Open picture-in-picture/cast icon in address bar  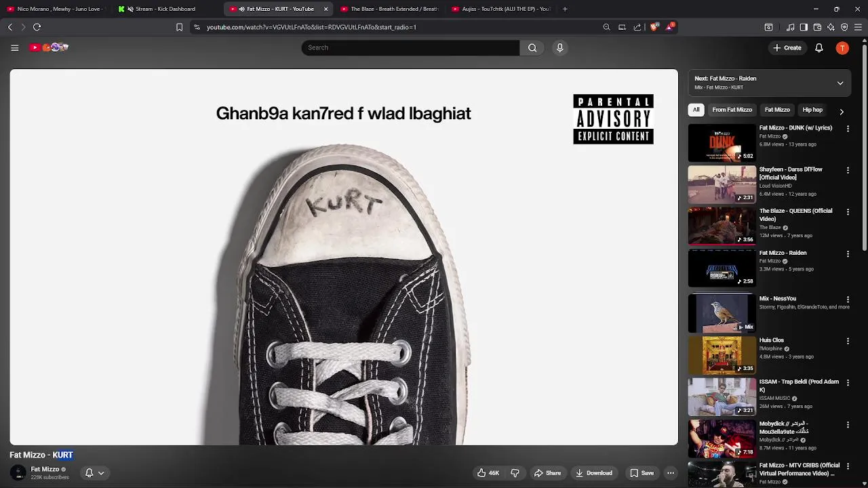(x=622, y=27)
